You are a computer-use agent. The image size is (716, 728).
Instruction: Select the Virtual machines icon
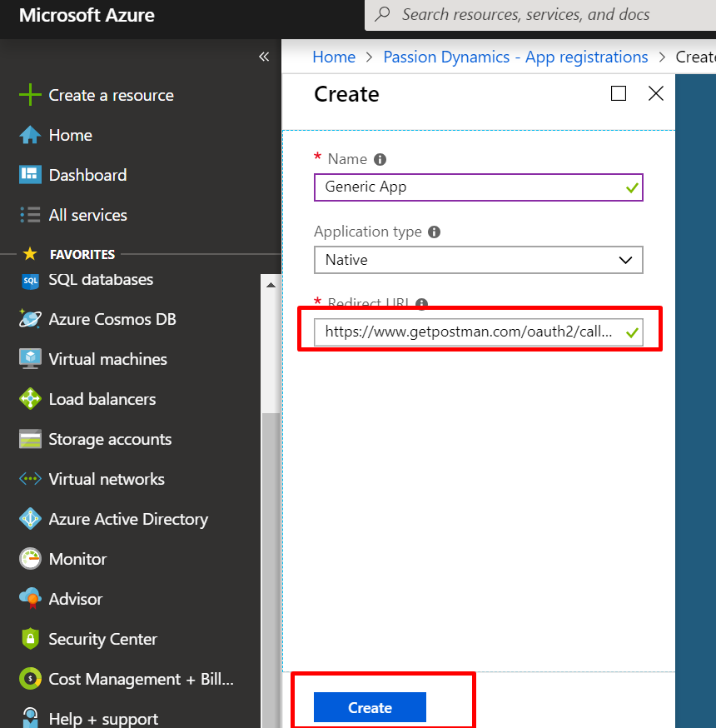(30, 360)
